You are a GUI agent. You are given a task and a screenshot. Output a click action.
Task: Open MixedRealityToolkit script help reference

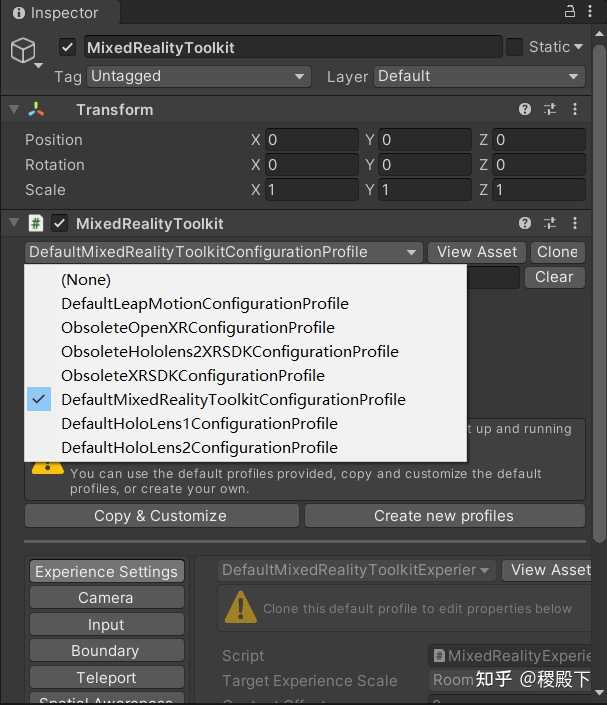pyautogui.click(x=525, y=223)
